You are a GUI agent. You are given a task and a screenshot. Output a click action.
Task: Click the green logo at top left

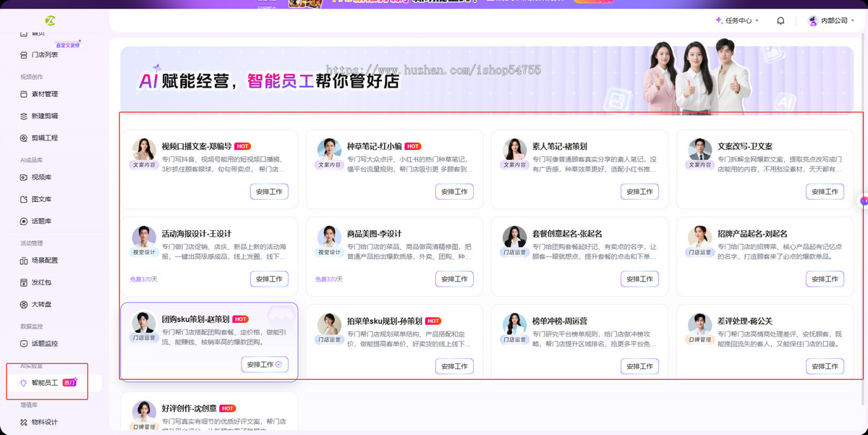(49, 20)
